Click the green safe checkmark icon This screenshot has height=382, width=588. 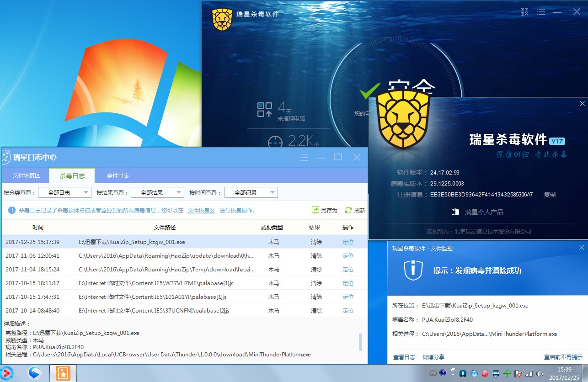pos(370,90)
